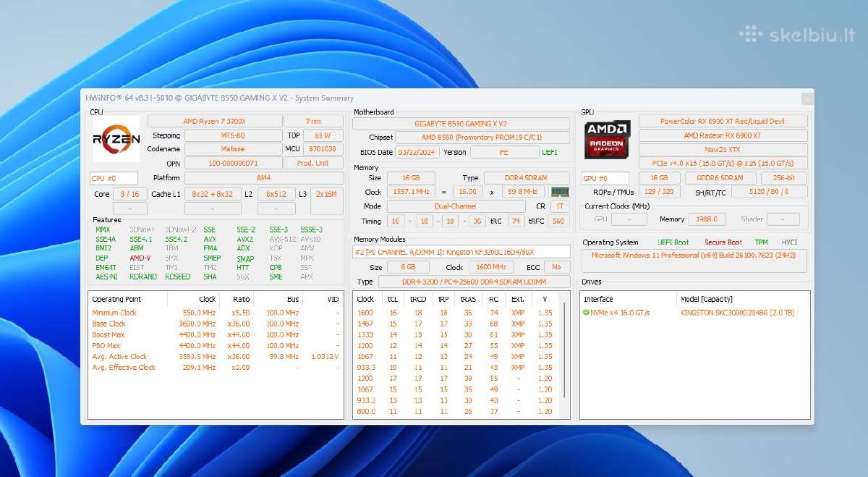The image size is (868, 477).
Task: Click the AM4 platform field
Action: coord(263,178)
